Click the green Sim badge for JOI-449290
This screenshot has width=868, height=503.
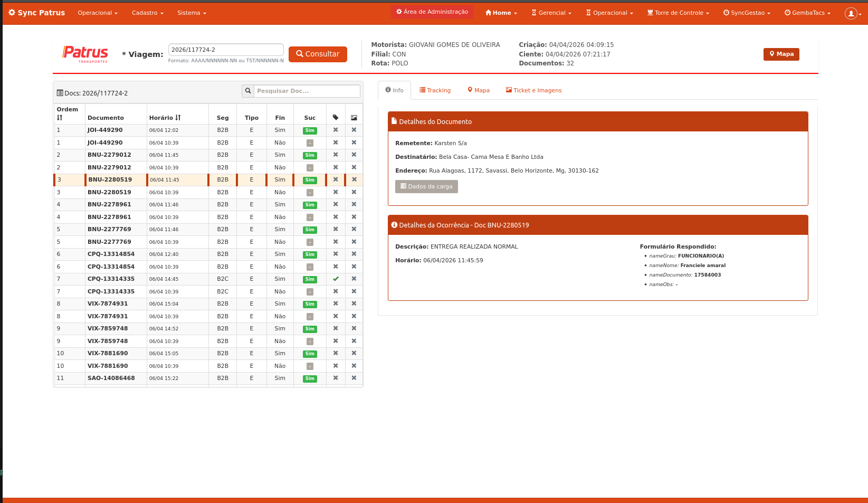[310, 130]
